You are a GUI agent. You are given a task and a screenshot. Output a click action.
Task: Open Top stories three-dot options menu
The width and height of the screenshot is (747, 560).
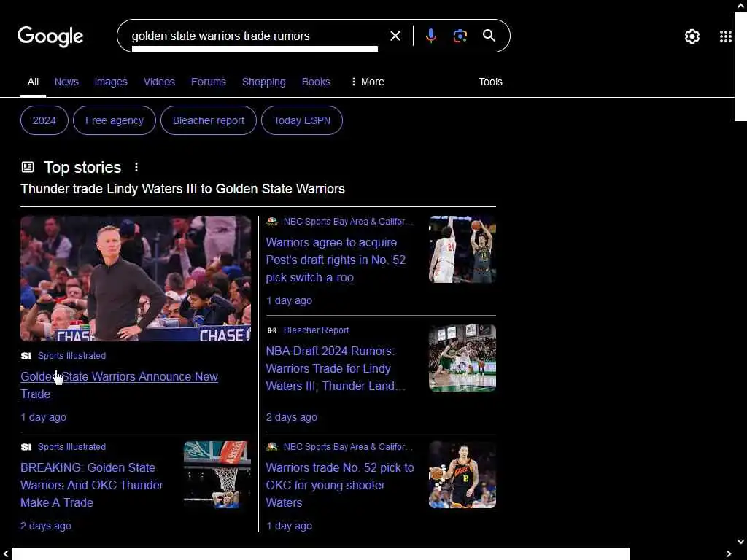tap(136, 167)
